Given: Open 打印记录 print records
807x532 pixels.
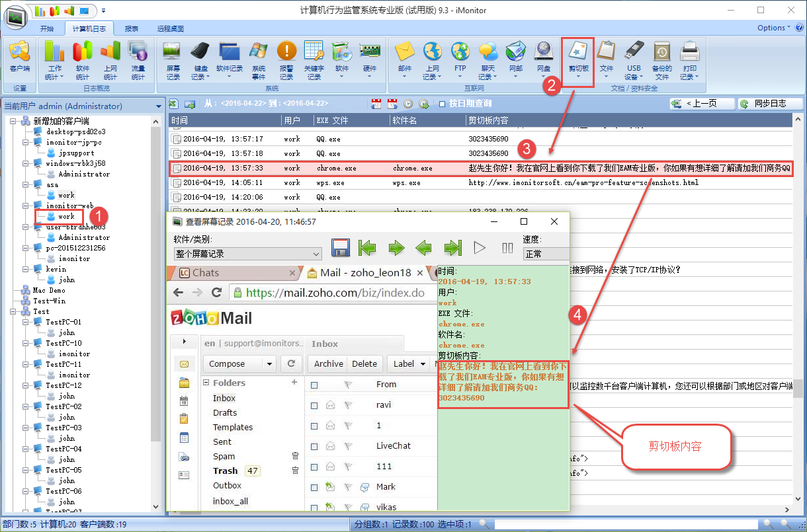Looking at the screenshot, I should pos(689,60).
